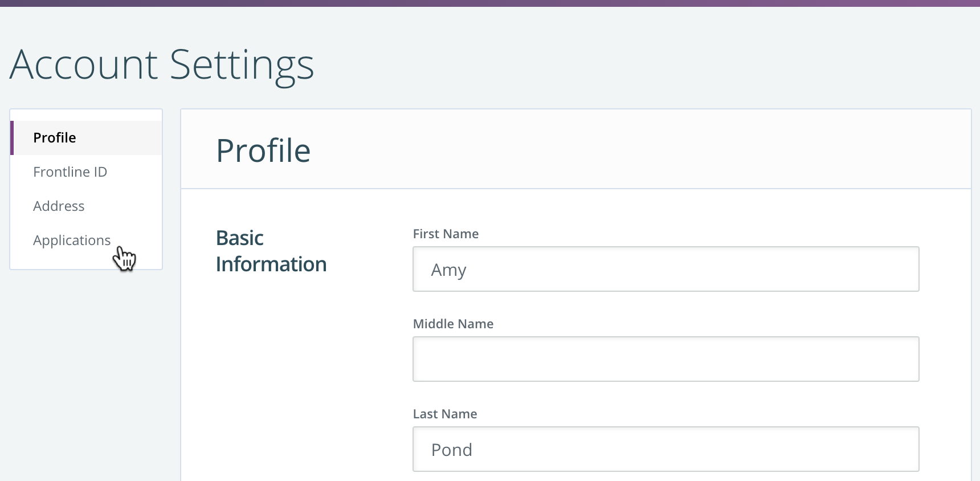Place cursor on the text "Pond"
The height and width of the screenshot is (481, 980).
coord(451,450)
